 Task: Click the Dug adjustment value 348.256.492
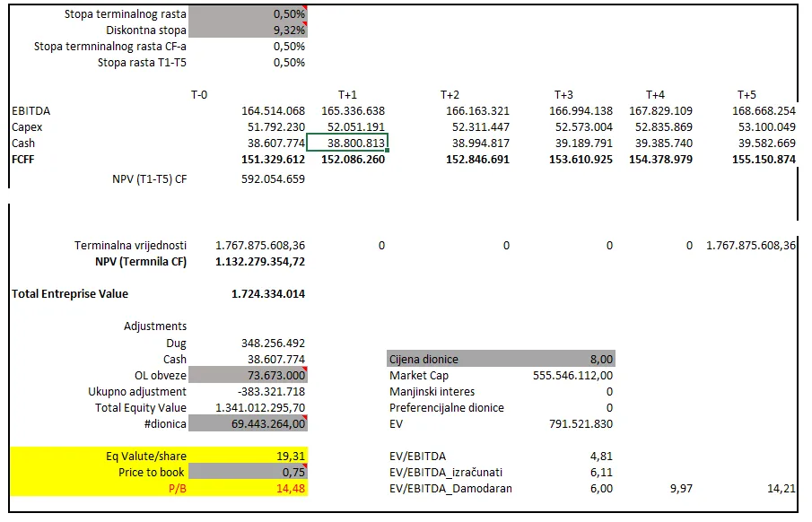point(273,344)
